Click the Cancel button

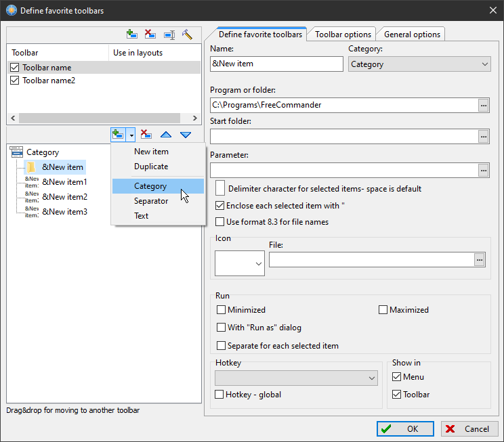[469, 428]
